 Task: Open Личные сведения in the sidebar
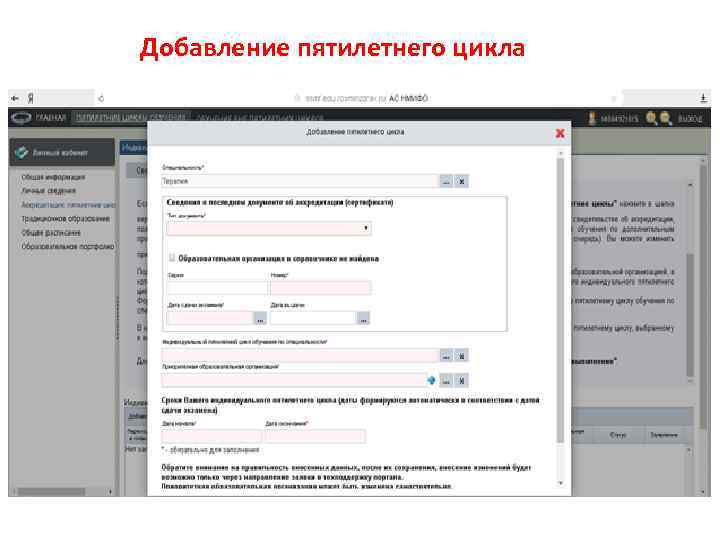(x=49, y=191)
